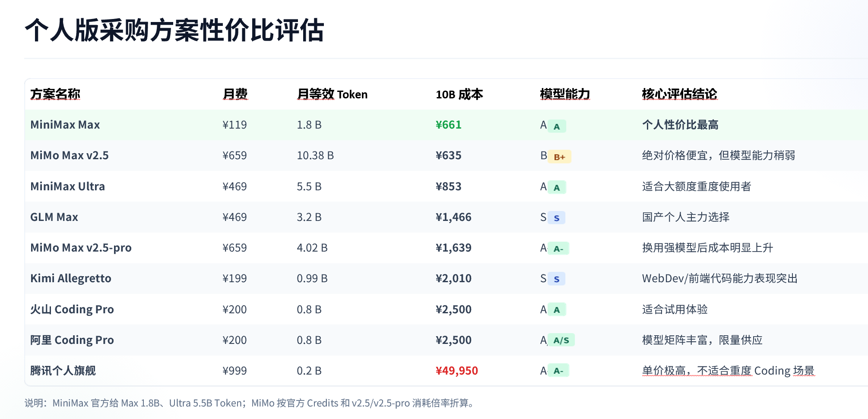The height and width of the screenshot is (419, 868).
Task: Click the 4.02 B token value
Action: (x=312, y=248)
